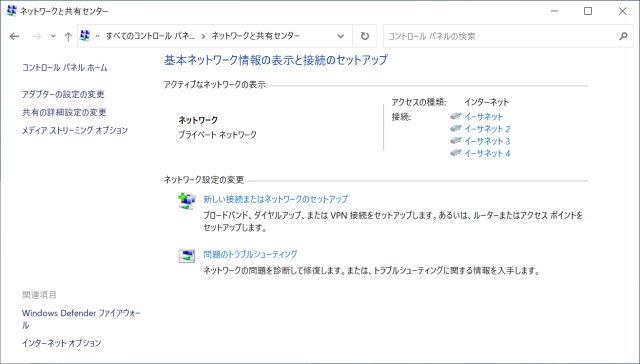The image size is (640, 364).
Task: Click 新しい接続またはネットワークのセットアップ link
Action: (276, 199)
